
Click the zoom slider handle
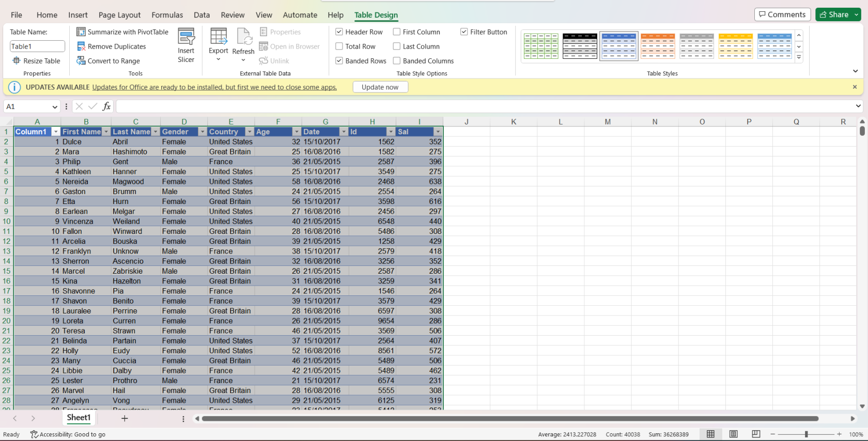tap(806, 434)
